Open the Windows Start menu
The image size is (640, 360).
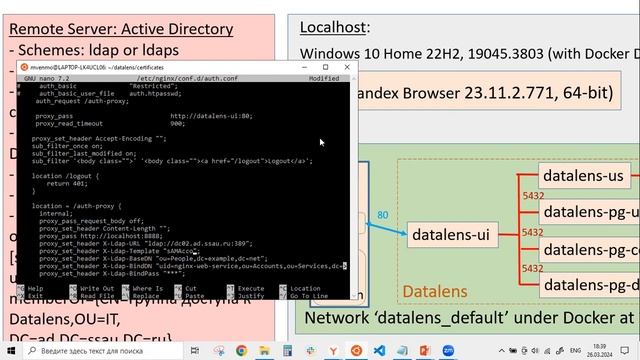pos(11,351)
